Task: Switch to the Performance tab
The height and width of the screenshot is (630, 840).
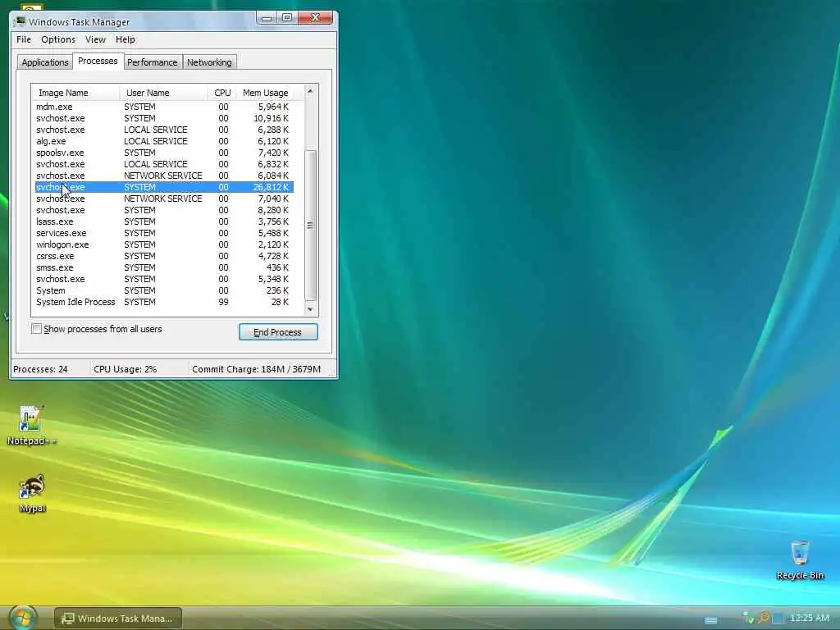Action: [152, 62]
